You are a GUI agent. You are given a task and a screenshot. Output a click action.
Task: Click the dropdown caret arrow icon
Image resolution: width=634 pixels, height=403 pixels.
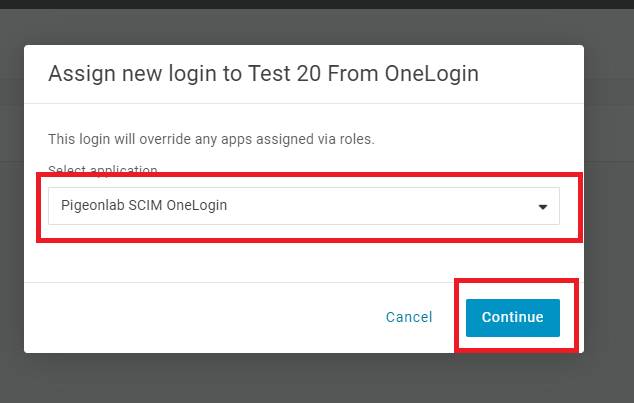tap(543, 207)
